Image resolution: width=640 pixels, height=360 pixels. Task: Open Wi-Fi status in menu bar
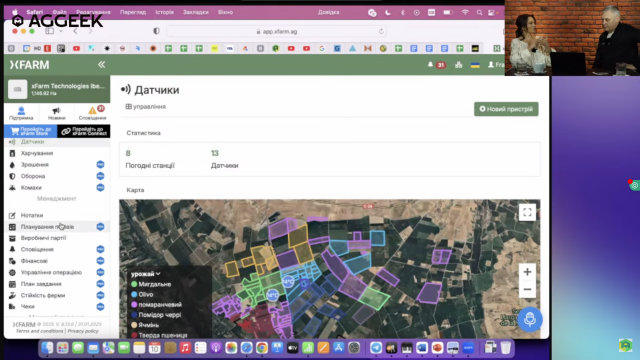click(x=465, y=13)
